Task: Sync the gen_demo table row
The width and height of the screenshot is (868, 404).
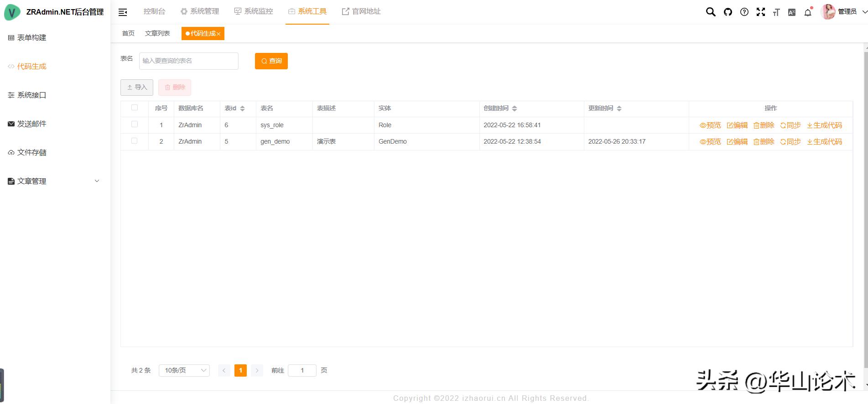Action: coord(790,141)
